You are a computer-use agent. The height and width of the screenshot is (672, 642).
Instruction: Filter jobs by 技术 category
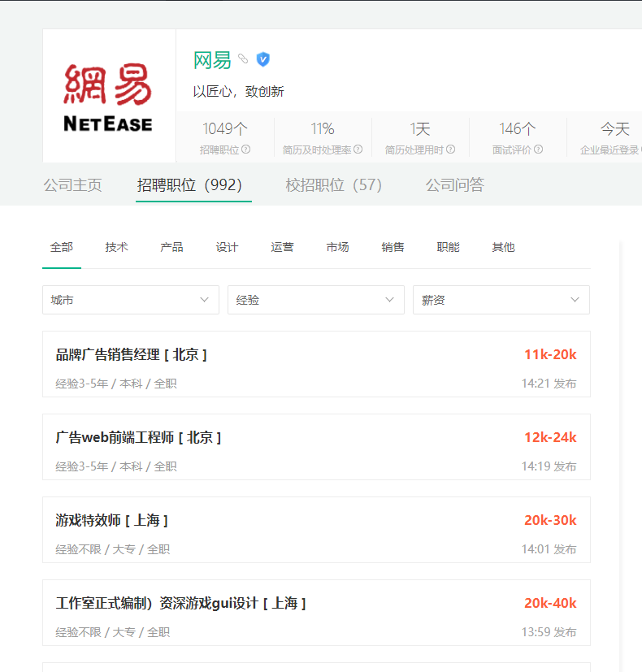116,247
